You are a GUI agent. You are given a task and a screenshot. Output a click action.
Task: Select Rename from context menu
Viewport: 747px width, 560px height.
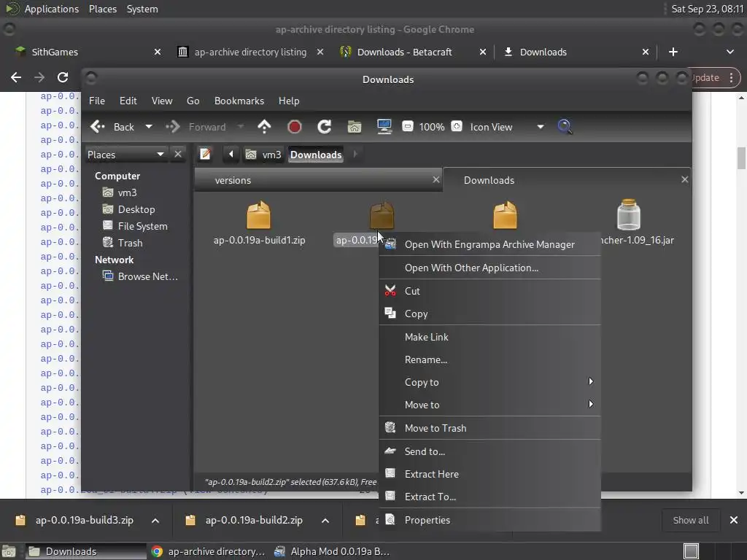489,359
